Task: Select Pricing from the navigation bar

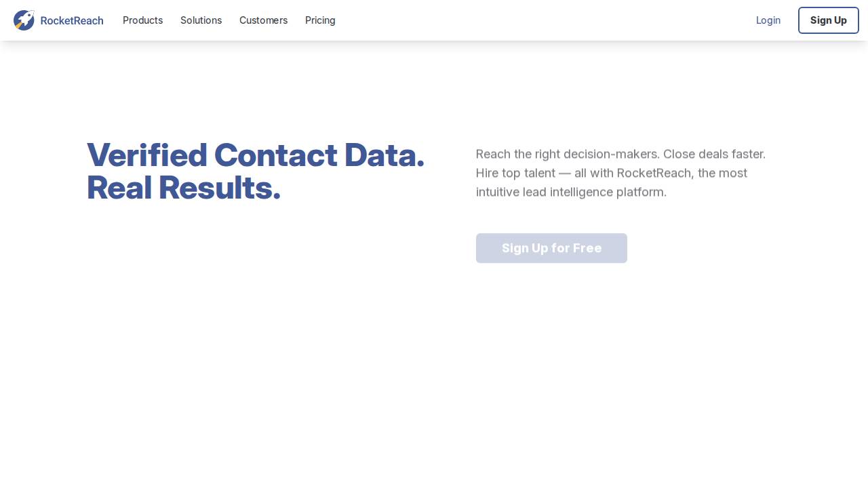Action: coord(319,20)
